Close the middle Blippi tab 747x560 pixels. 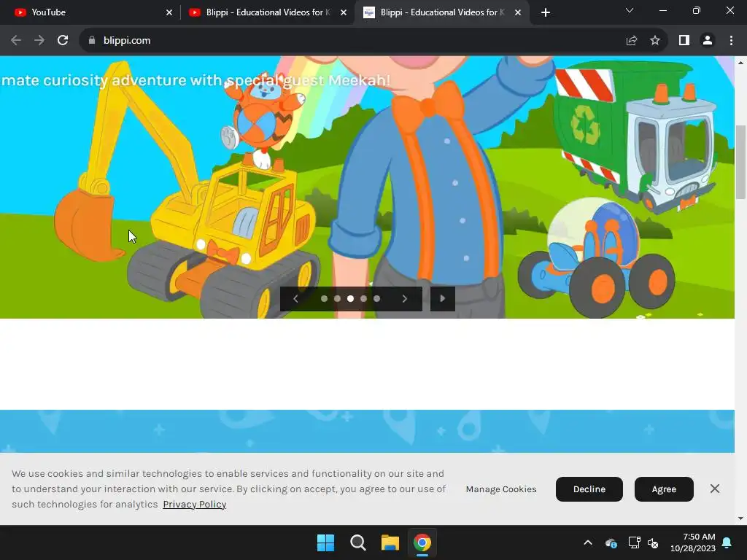click(344, 12)
